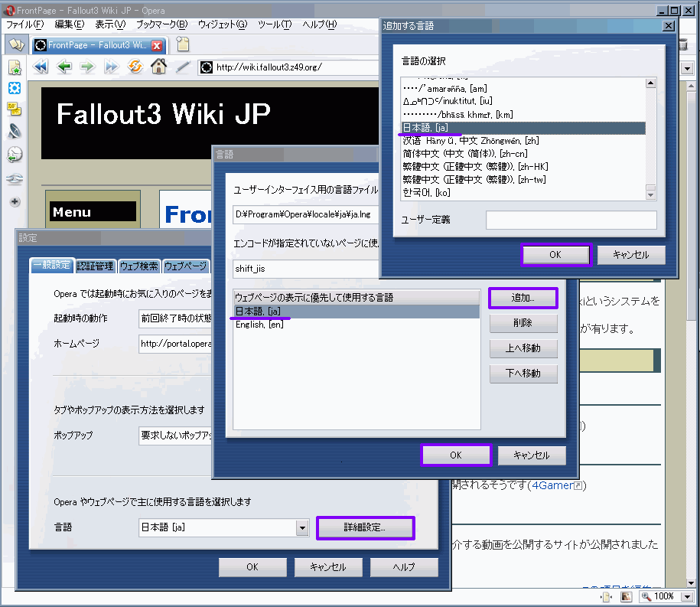Click the ユーザー定義 input field

point(571,220)
